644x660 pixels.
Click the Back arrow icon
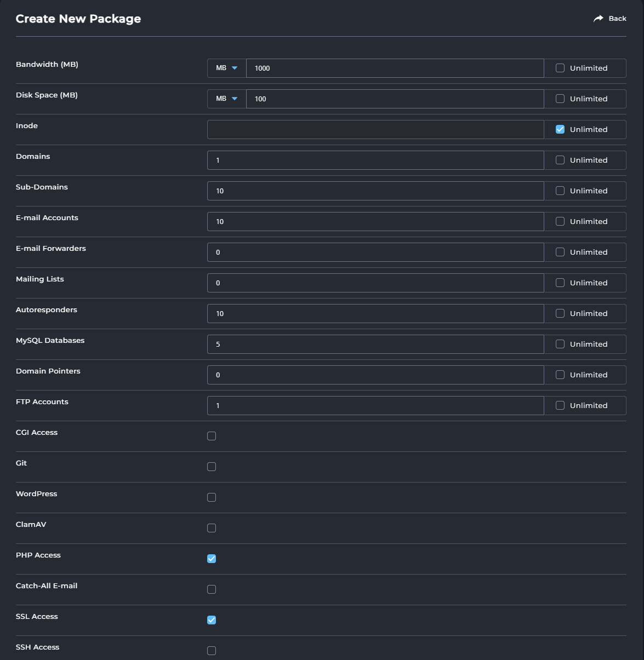tap(598, 19)
